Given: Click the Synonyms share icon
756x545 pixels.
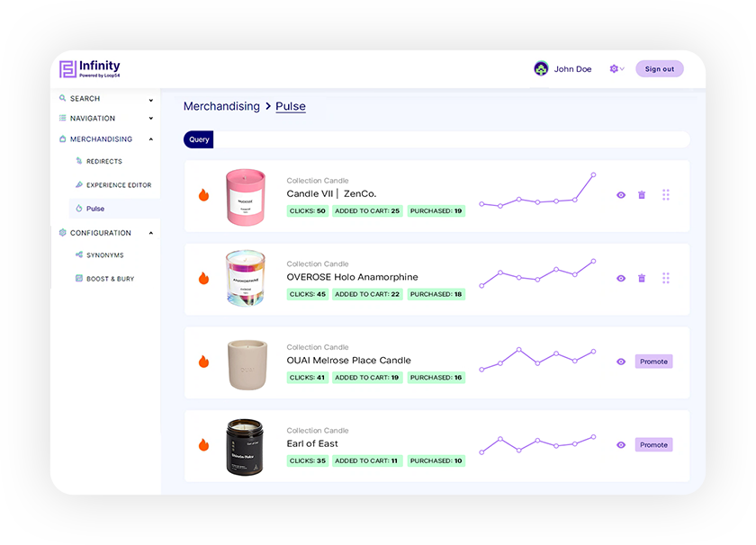Looking at the screenshot, I should tap(79, 255).
